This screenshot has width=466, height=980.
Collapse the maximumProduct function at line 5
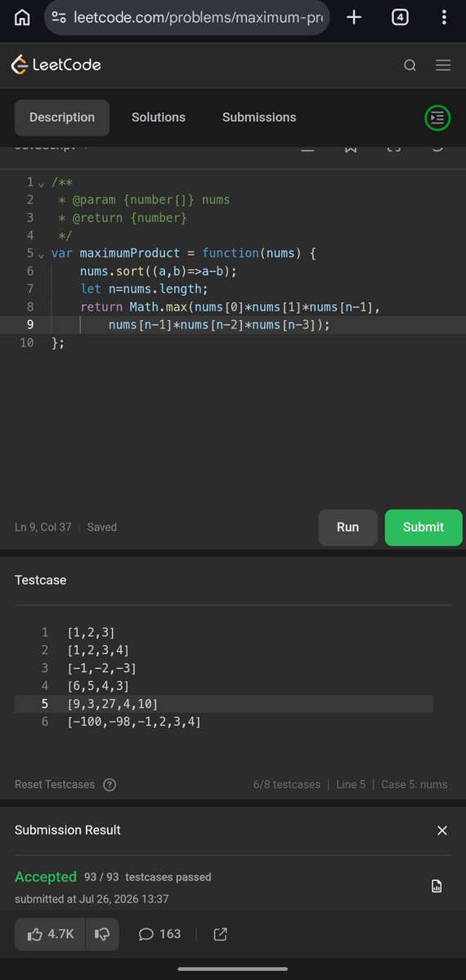(41, 254)
